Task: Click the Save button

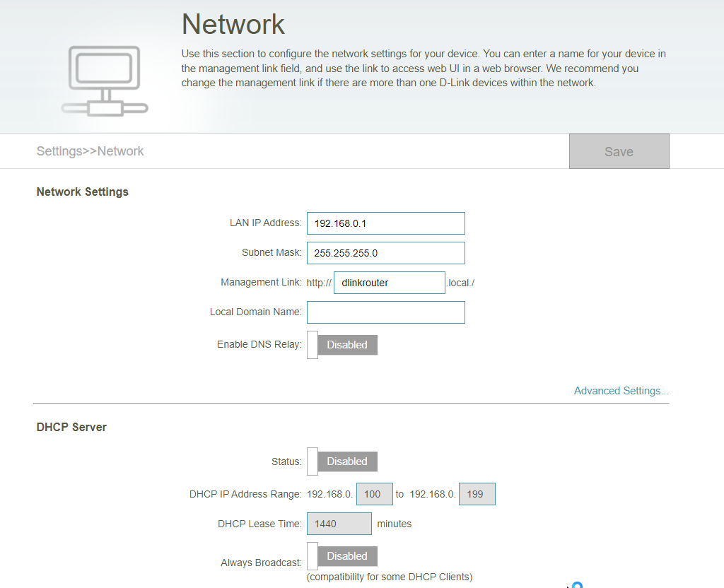Action: (619, 151)
